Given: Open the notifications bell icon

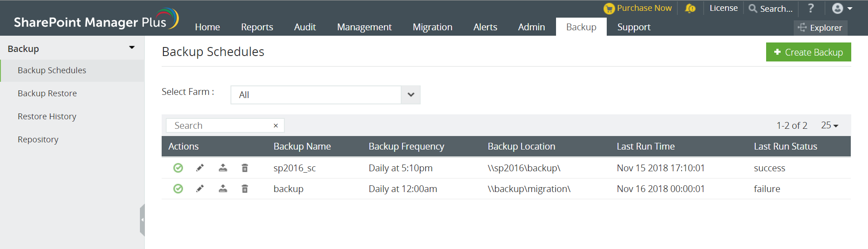Looking at the screenshot, I should click(x=690, y=8).
